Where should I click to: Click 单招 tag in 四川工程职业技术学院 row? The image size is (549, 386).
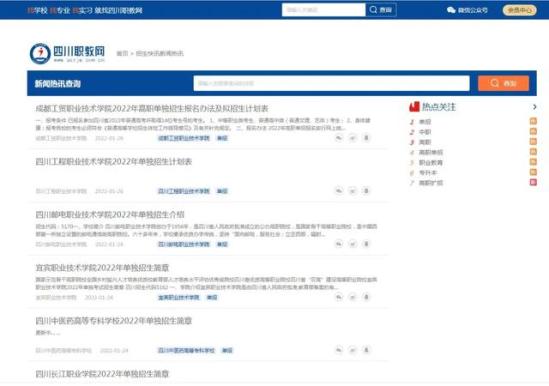point(222,191)
